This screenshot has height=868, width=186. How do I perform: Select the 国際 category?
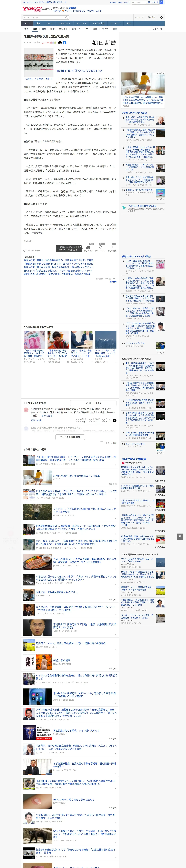44,29
